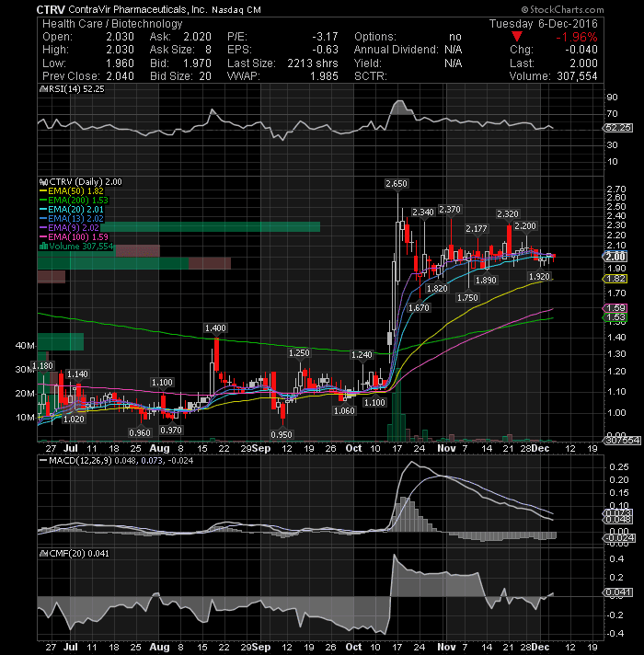Image resolution: width=644 pixels, height=655 pixels.
Task: Click the pink 1.59 EMA tag on axis
Action: click(615, 308)
